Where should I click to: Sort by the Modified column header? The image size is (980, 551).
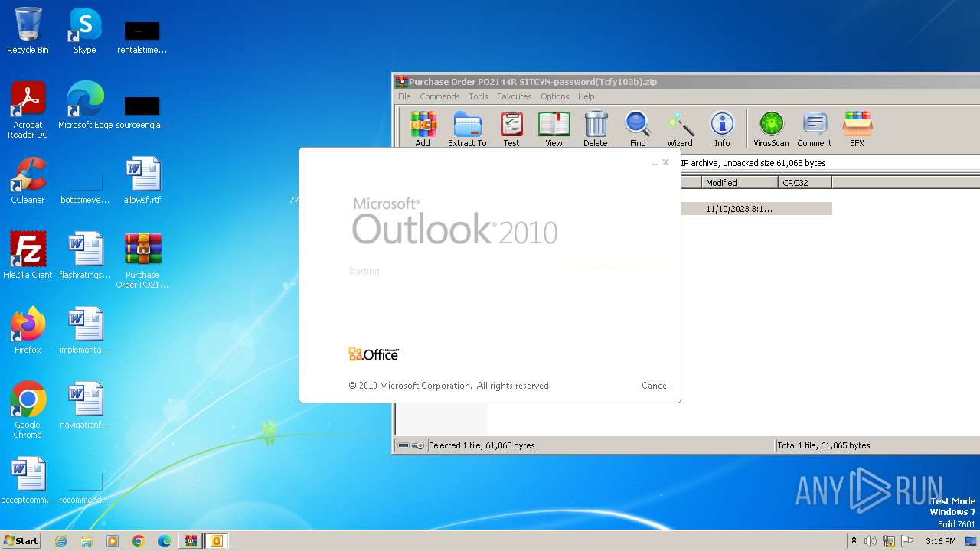(x=740, y=183)
